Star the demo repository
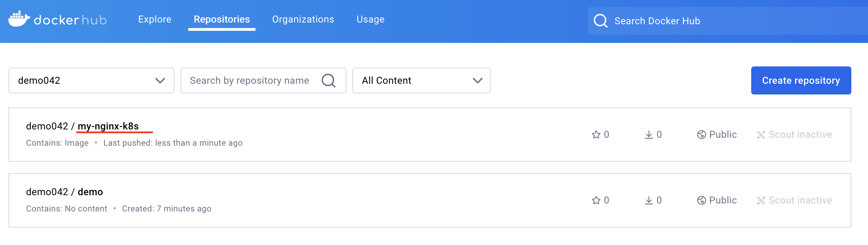 [x=596, y=200]
